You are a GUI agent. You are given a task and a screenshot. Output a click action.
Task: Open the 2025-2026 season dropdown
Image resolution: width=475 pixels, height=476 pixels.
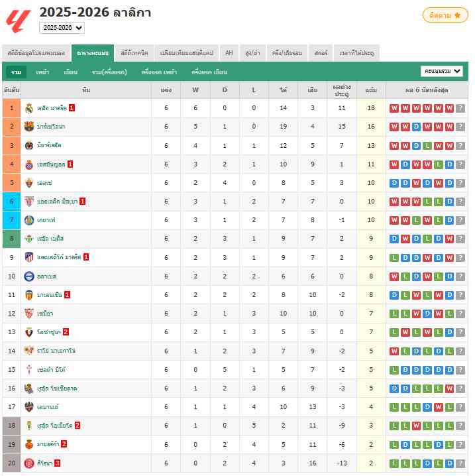pos(62,28)
